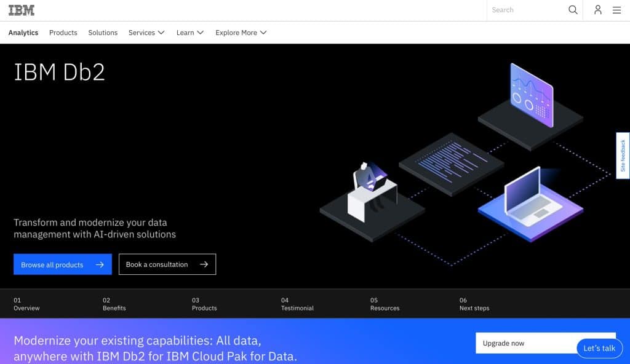Click the IBM logo
630x364 pixels.
[x=22, y=10]
